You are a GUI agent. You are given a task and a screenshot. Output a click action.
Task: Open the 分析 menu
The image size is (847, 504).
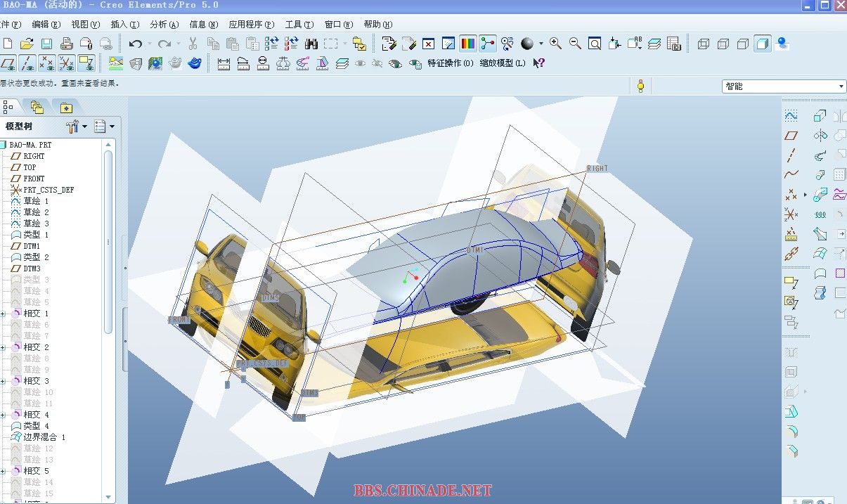[x=164, y=24]
